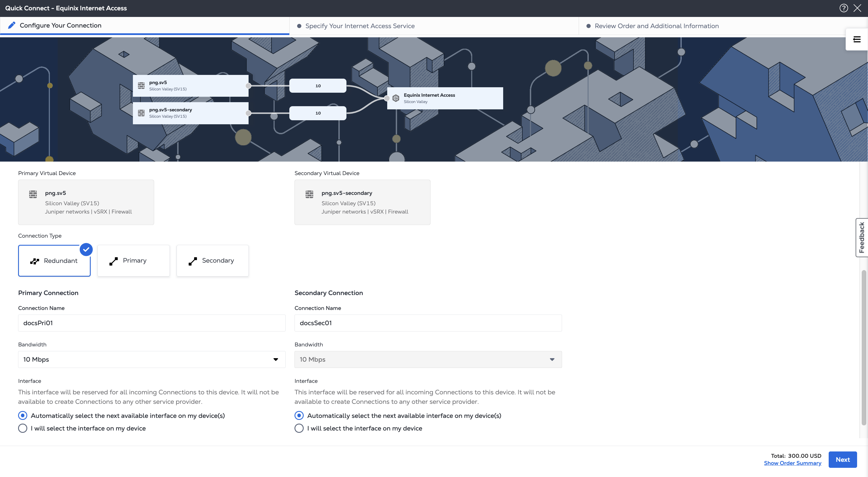Click the png.sv5 firewall icon in diagram

pyautogui.click(x=141, y=86)
